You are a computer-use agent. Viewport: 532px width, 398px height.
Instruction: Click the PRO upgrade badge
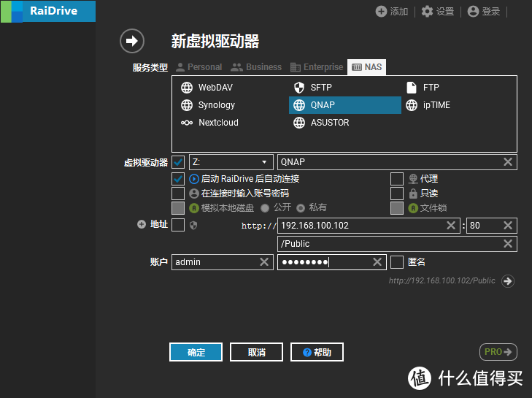pos(498,352)
